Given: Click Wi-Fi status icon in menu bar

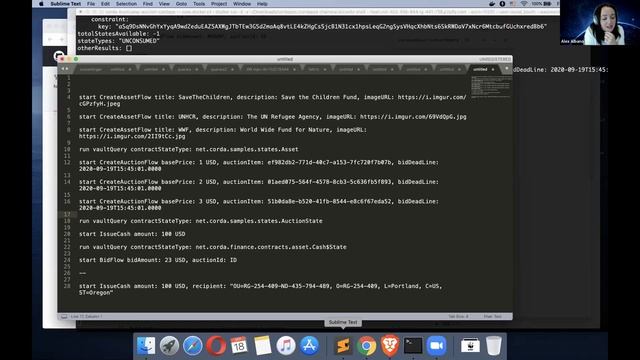Looking at the screenshot, I should click(x=524, y=4).
